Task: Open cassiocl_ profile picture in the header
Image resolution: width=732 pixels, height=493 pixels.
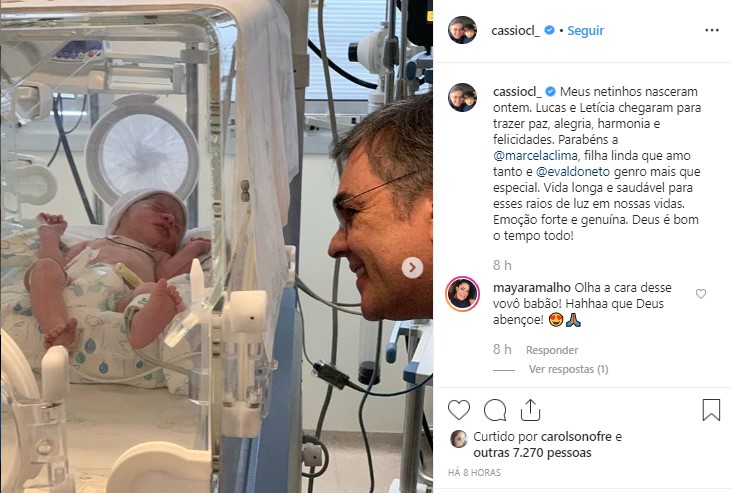Action: (x=462, y=30)
